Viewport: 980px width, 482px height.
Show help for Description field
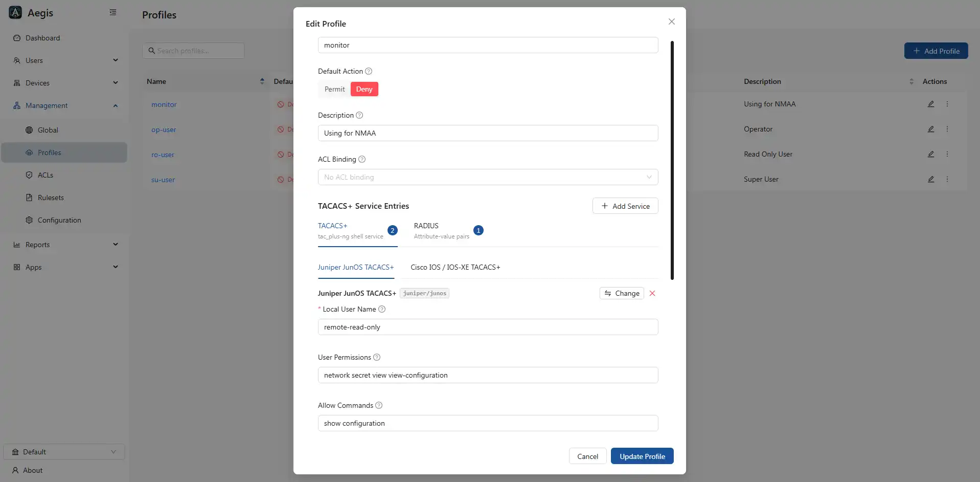pyautogui.click(x=359, y=115)
